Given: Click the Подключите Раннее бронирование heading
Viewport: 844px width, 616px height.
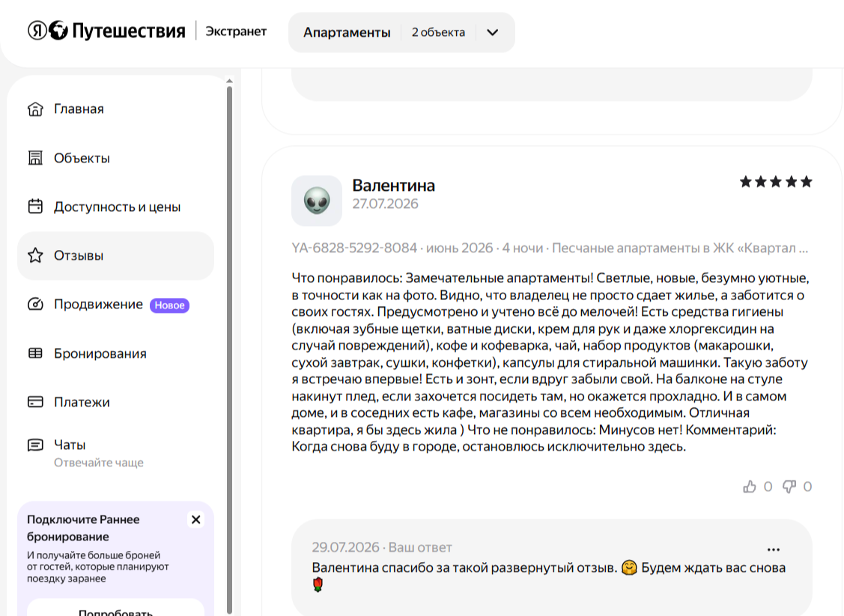Looking at the screenshot, I should pos(83,528).
